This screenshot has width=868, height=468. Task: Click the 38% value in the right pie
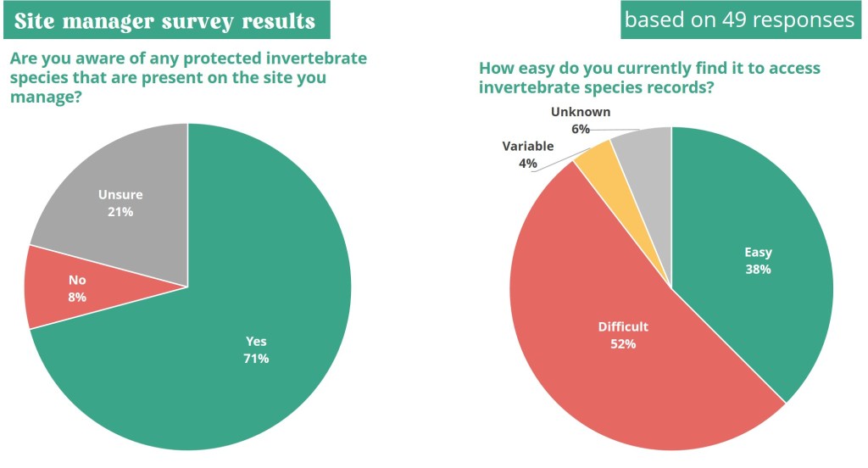click(x=758, y=270)
